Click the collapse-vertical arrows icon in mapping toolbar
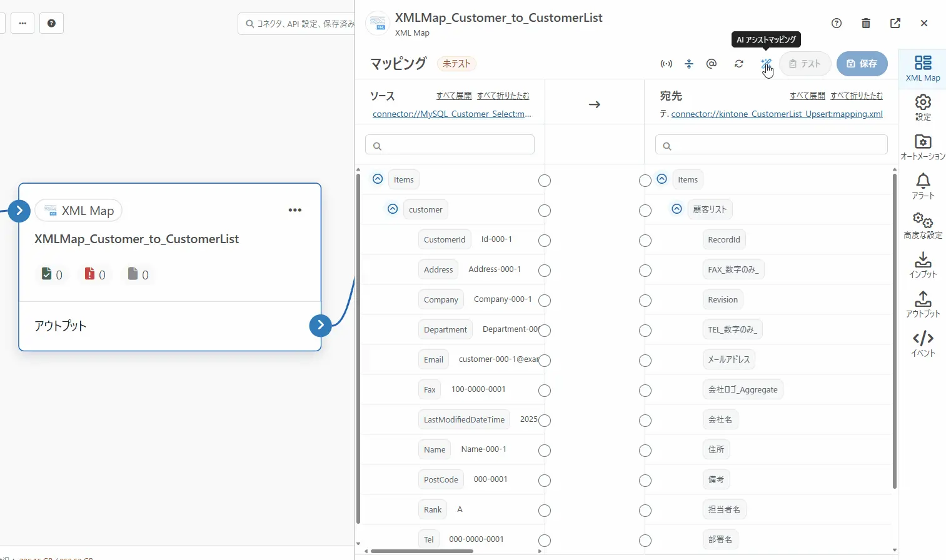Image resolution: width=946 pixels, height=560 pixels. point(689,64)
